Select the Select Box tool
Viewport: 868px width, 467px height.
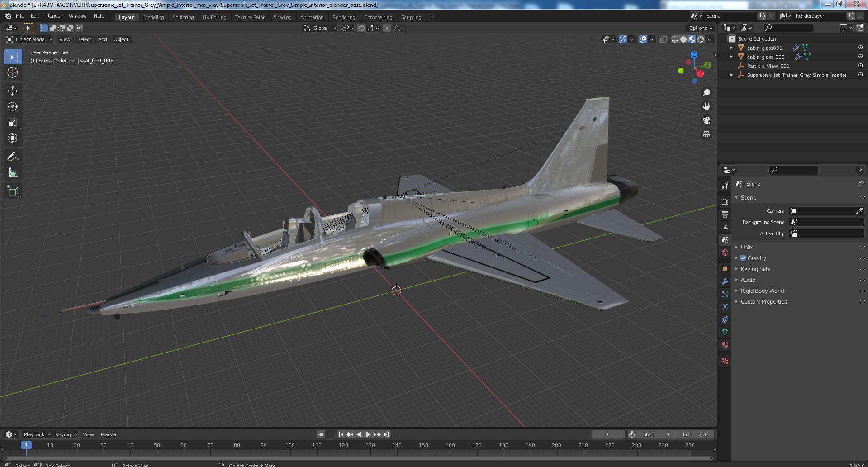pos(13,57)
